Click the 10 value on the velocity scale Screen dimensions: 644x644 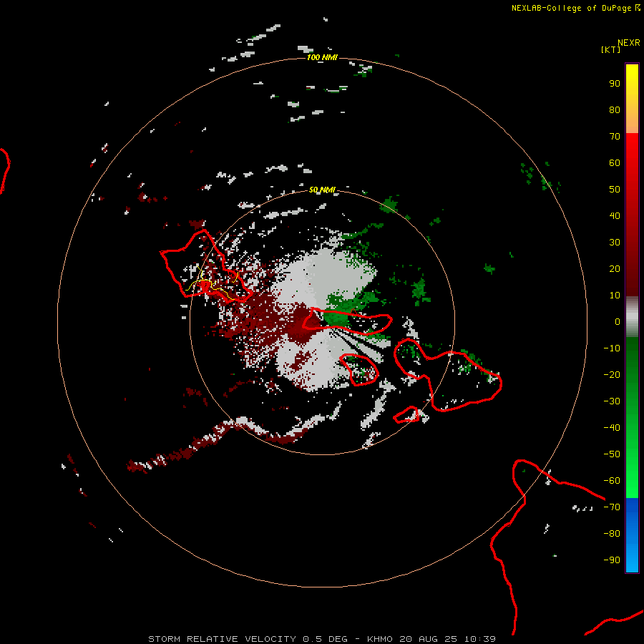pyautogui.click(x=615, y=296)
